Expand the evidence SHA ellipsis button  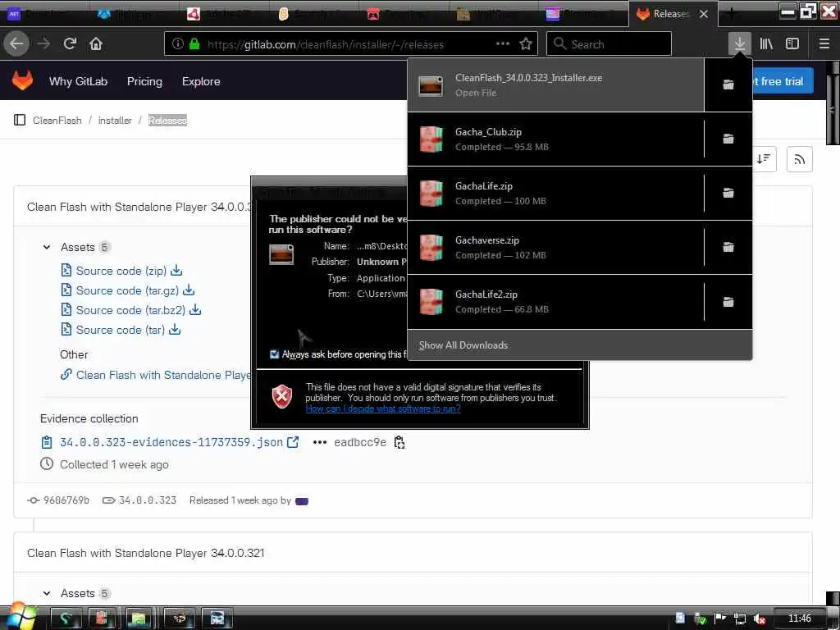coord(320,442)
